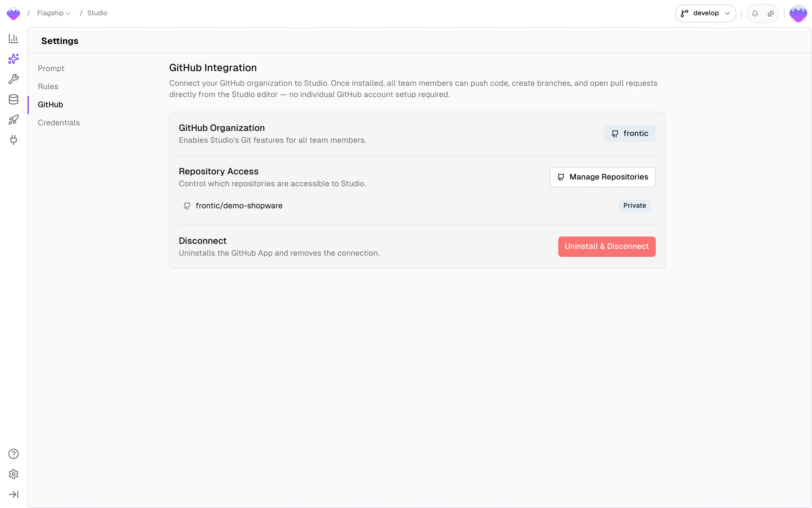Click the GitHub icon next to frontic/demo-shopware
Viewport: 812px width, 508px height.
pos(187,206)
